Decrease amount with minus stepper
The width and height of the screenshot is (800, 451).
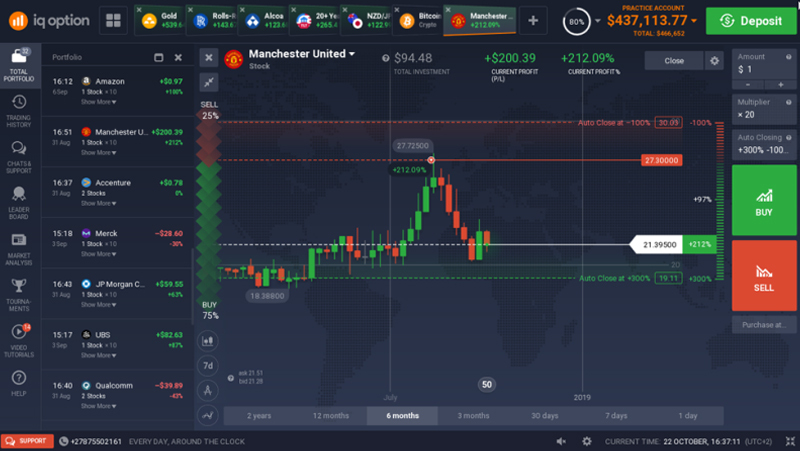tap(748, 85)
